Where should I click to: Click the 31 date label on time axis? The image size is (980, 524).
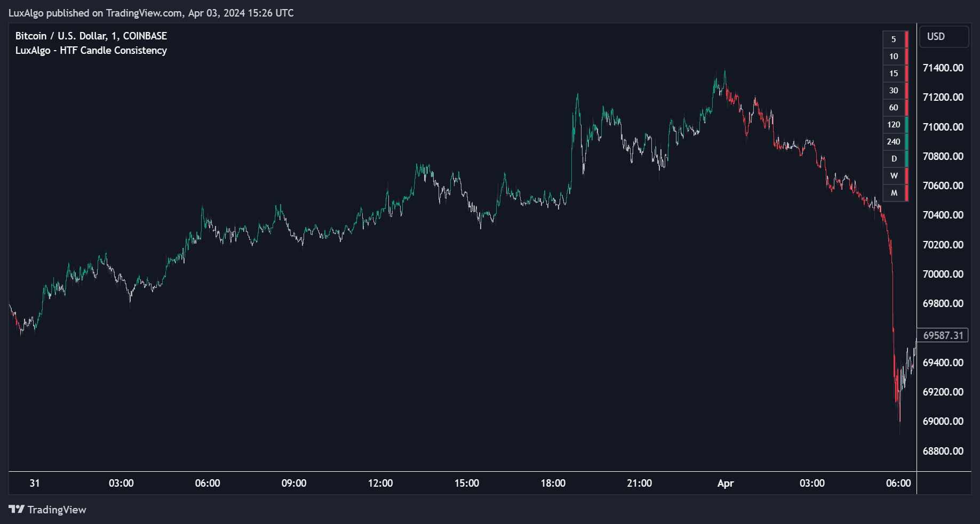coord(35,483)
